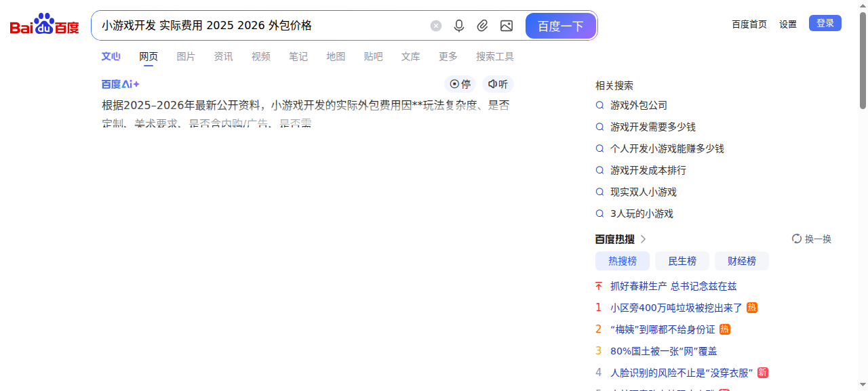The width and height of the screenshot is (868, 391).
Task: Switch to the 文心 tab
Action: point(111,56)
